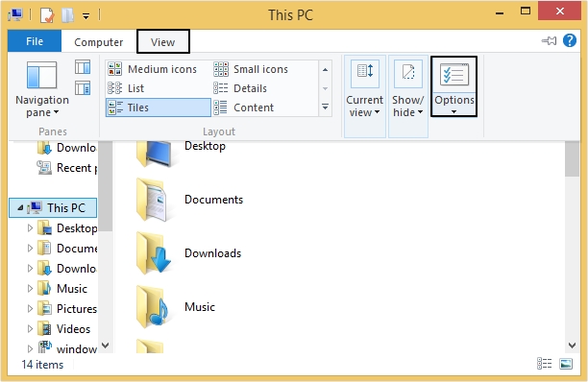The image size is (588, 382).
Task: Click the Current view icon
Action: pyautogui.click(x=365, y=73)
